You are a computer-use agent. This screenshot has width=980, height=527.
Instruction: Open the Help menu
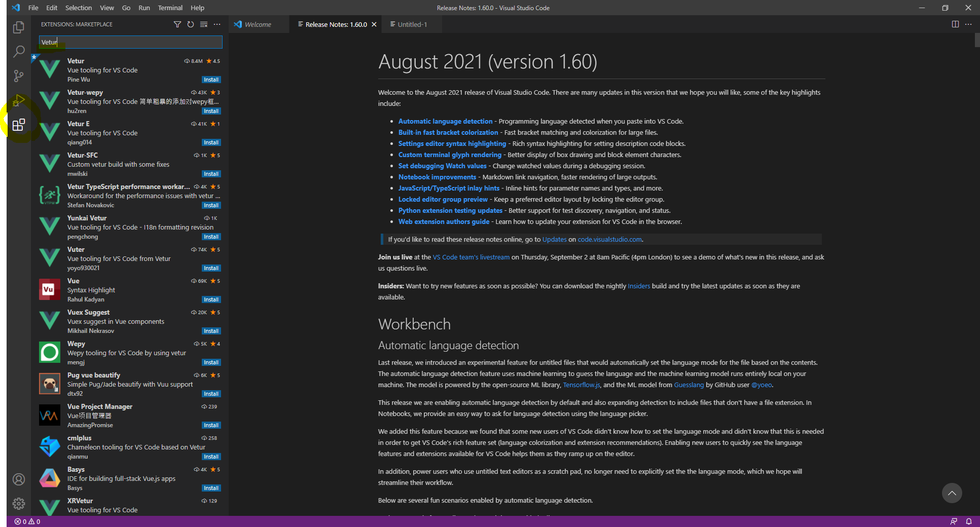(x=197, y=8)
